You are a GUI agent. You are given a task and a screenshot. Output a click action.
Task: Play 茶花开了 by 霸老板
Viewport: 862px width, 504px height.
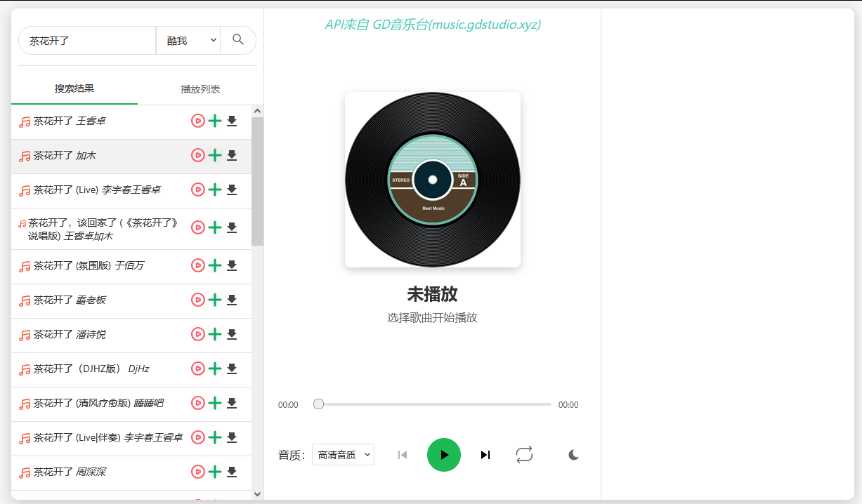pyautogui.click(x=197, y=300)
